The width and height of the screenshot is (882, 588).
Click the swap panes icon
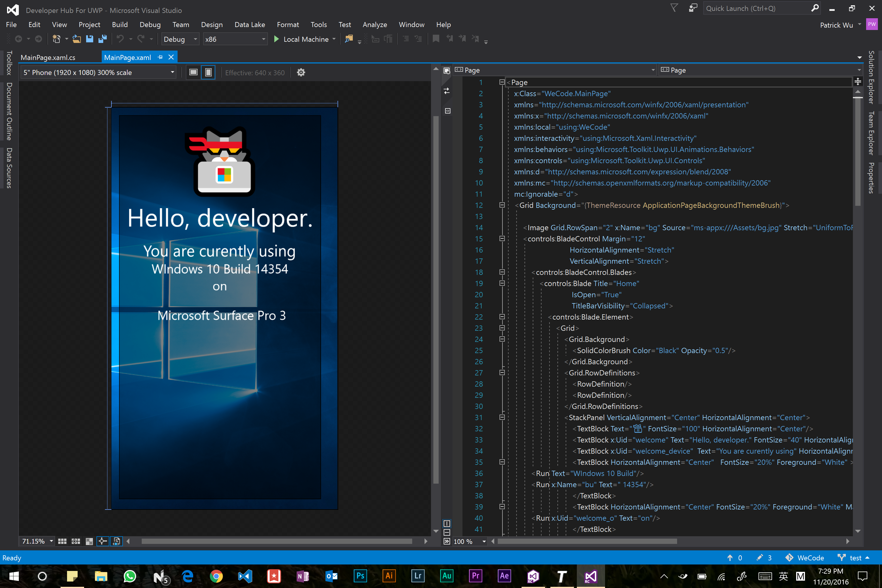(x=447, y=91)
